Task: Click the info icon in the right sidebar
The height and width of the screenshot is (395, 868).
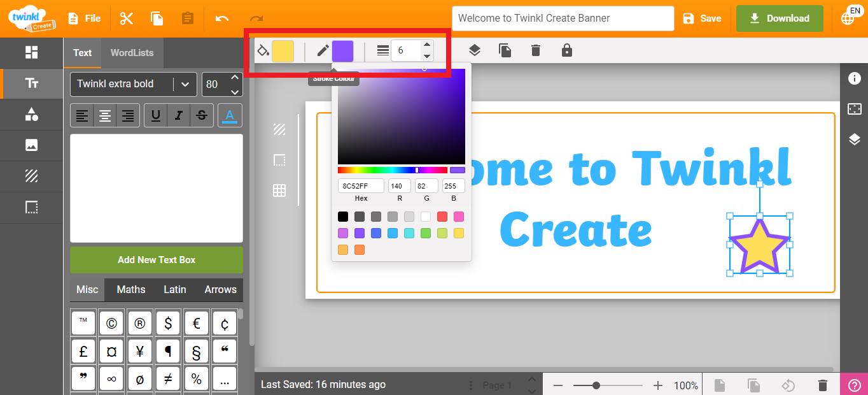Action: (855, 78)
